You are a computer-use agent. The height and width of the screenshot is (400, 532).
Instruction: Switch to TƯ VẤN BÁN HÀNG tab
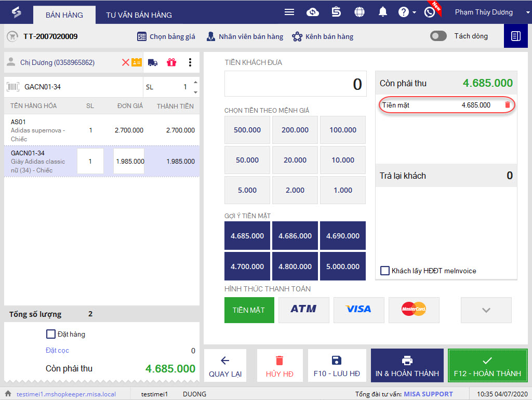pos(139,15)
